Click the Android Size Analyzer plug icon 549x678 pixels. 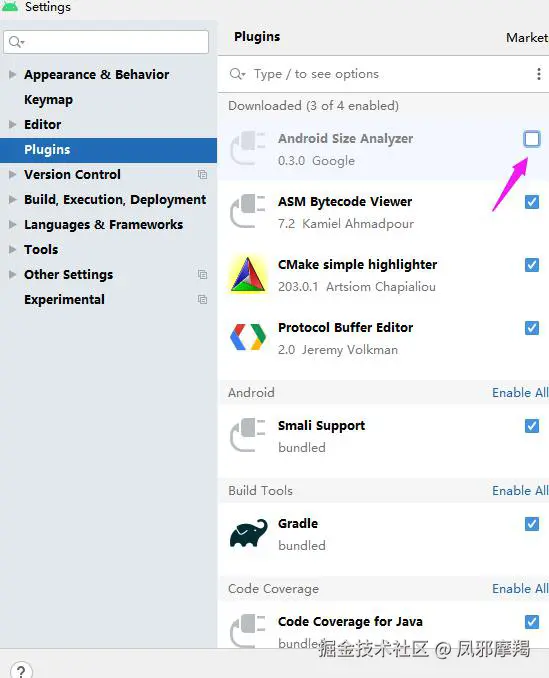[x=248, y=148]
